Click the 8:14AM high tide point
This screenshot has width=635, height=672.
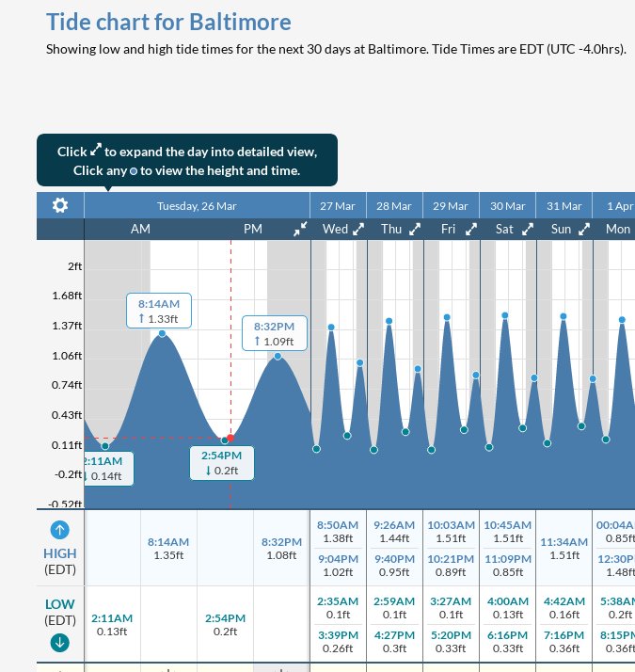[162, 333]
